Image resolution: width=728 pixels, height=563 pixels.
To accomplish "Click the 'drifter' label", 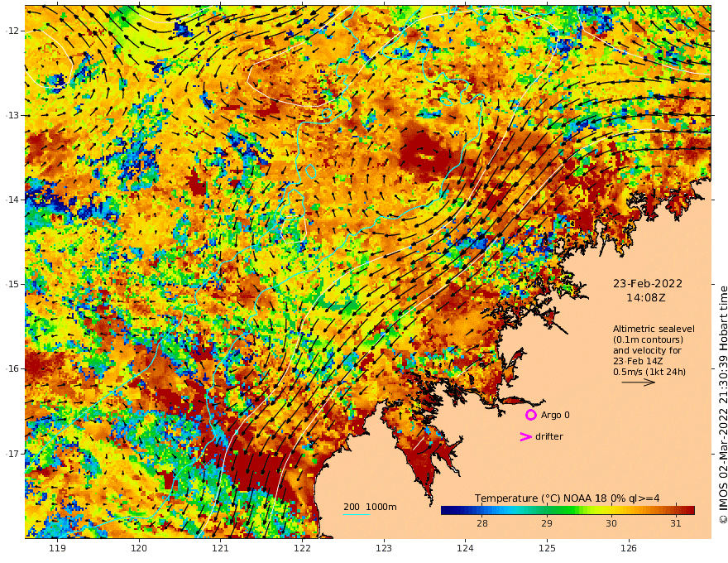I will tap(549, 436).
